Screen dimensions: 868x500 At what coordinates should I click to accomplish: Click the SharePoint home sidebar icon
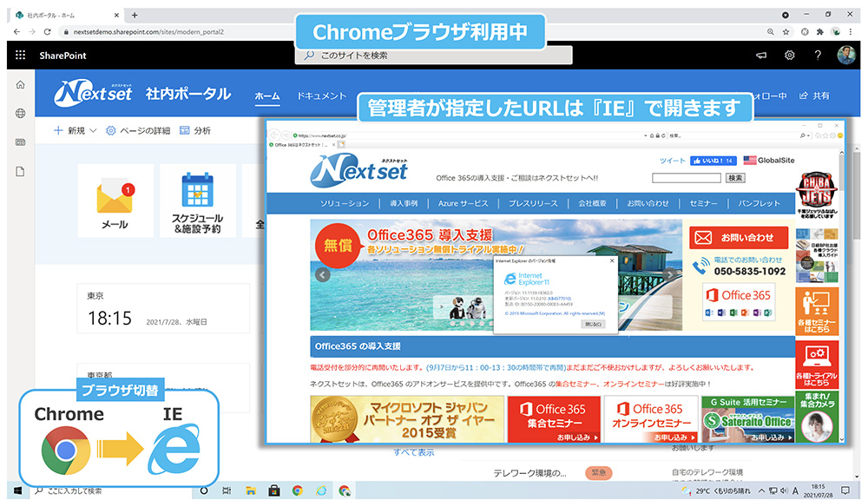point(21,85)
